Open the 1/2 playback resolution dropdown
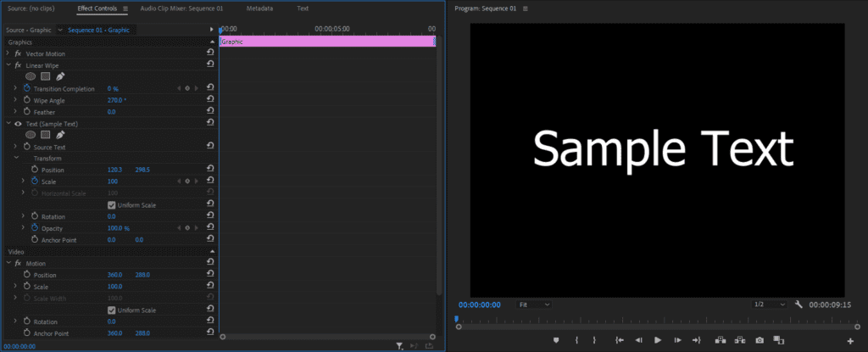 (770, 305)
